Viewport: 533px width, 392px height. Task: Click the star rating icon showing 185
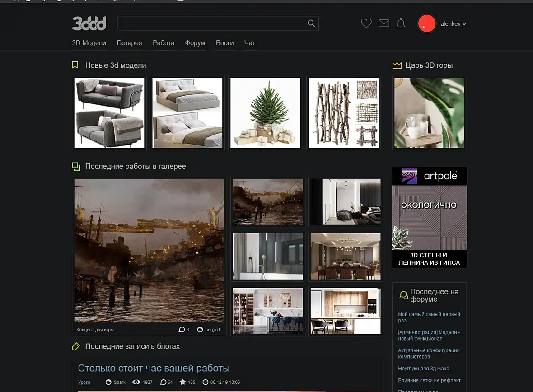tap(182, 382)
